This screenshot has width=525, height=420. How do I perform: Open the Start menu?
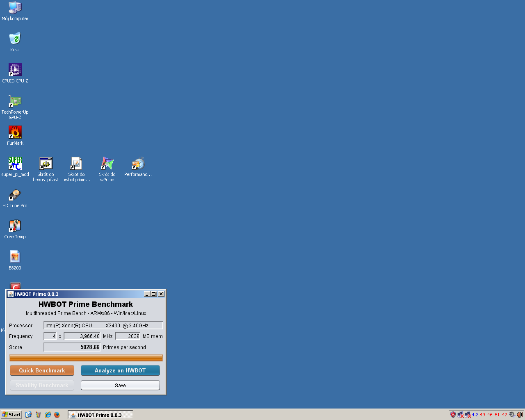[x=11, y=415]
